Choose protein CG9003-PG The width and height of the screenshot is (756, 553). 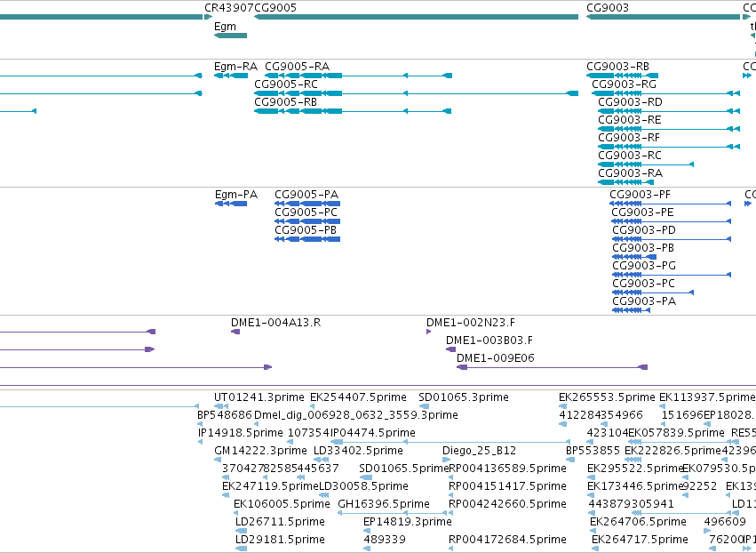point(644,267)
